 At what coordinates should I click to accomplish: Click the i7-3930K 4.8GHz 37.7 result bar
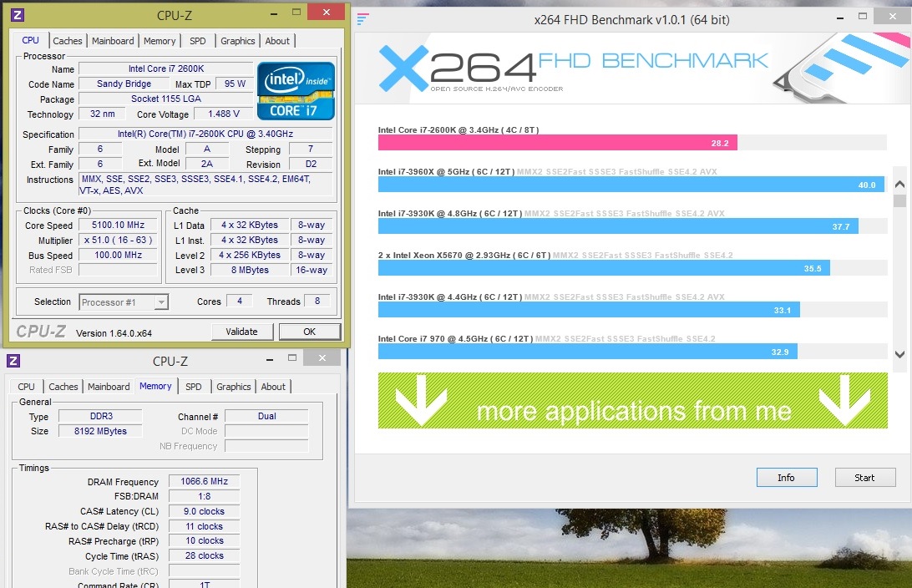pyautogui.click(x=618, y=226)
